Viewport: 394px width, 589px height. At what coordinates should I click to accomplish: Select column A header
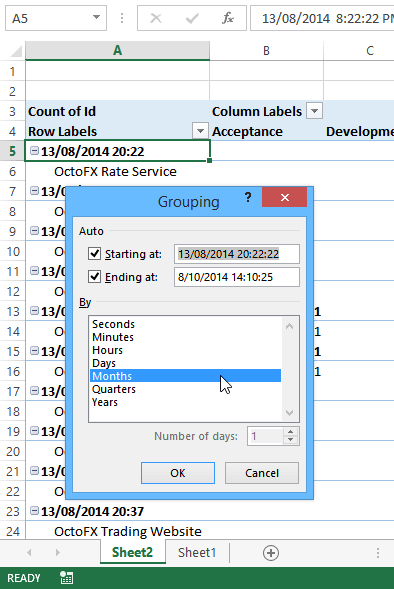118,50
